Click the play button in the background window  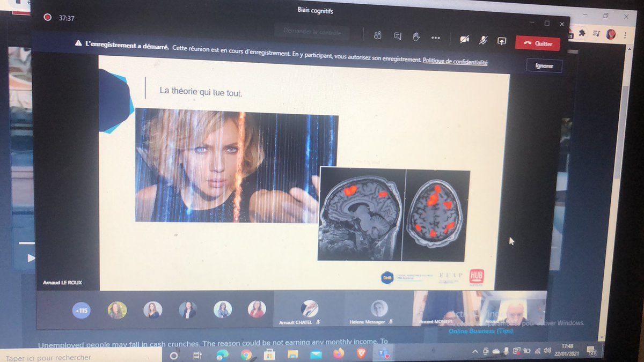(31, 258)
